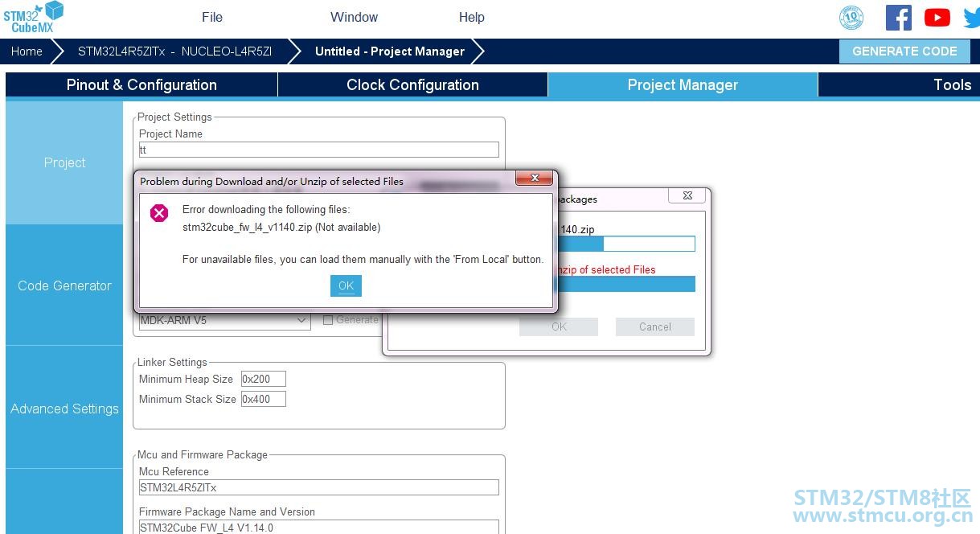This screenshot has width=980, height=534.
Task: Click the STM32CubeMX logo
Action: coord(32,18)
